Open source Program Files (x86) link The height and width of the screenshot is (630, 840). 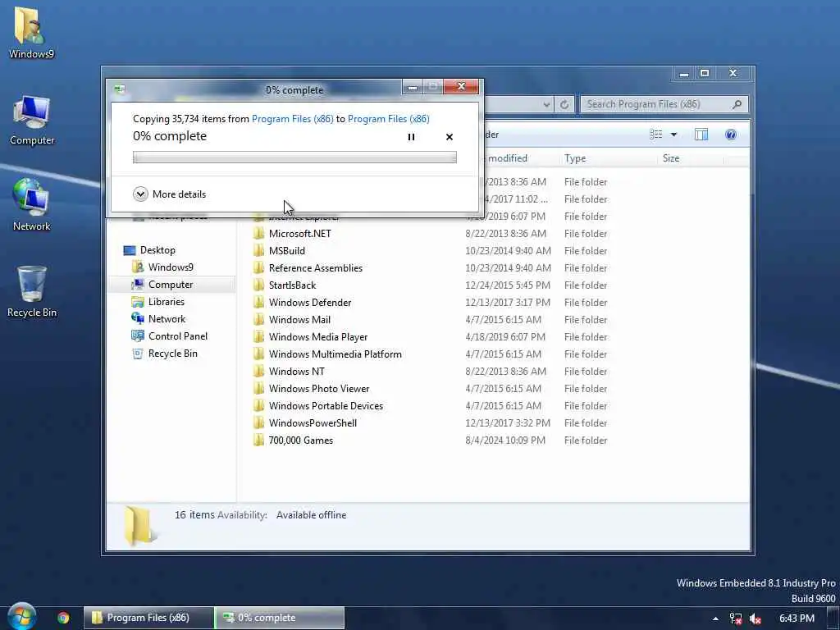point(293,119)
